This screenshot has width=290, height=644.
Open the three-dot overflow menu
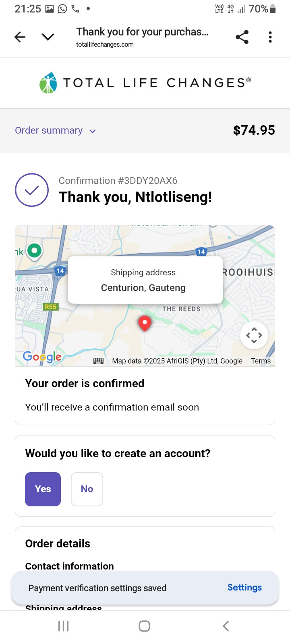click(x=270, y=37)
